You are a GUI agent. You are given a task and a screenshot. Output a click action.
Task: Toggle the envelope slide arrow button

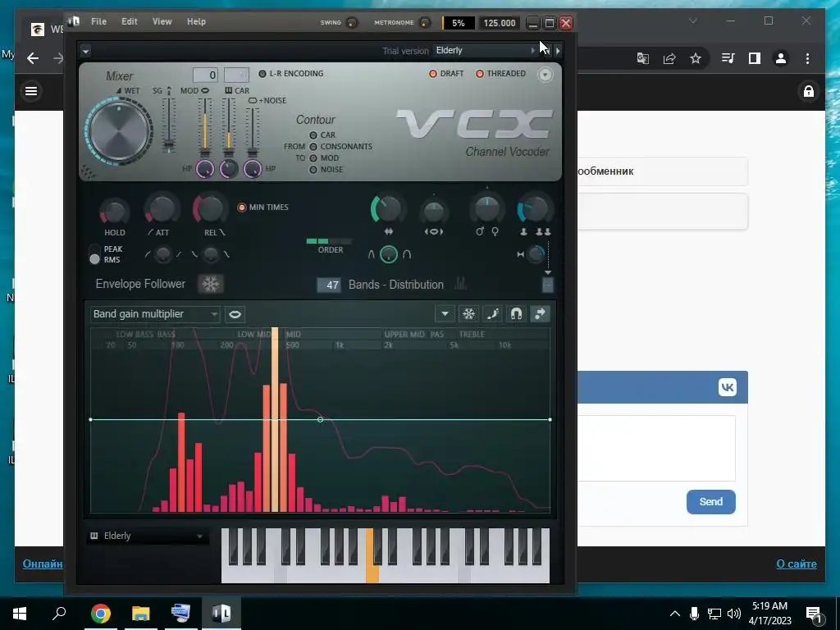540,314
